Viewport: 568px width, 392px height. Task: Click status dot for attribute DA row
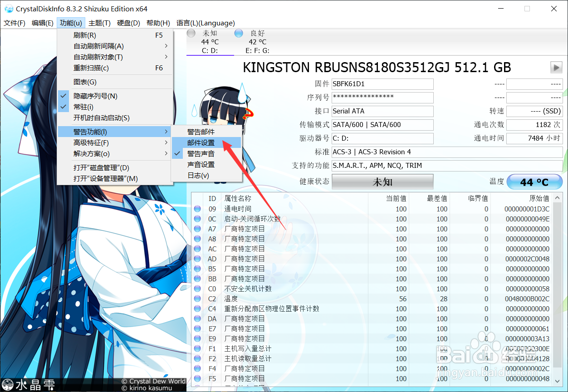(x=197, y=319)
